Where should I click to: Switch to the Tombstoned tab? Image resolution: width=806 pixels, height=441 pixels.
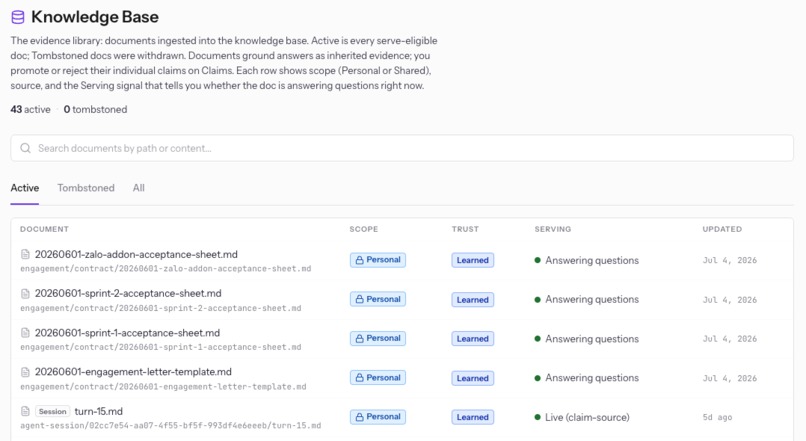pos(86,188)
